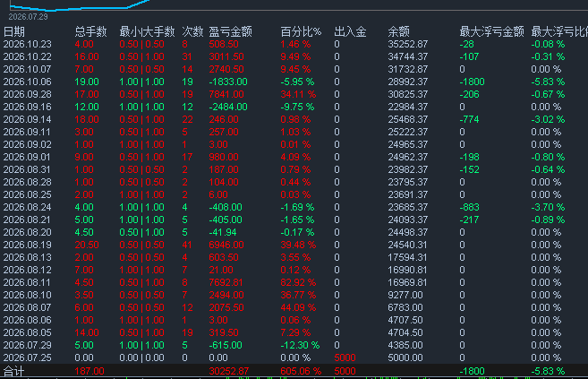This screenshot has height=379, width=588.
Task: Select the 2026.09.02 date cell
Action: [28, 144]
